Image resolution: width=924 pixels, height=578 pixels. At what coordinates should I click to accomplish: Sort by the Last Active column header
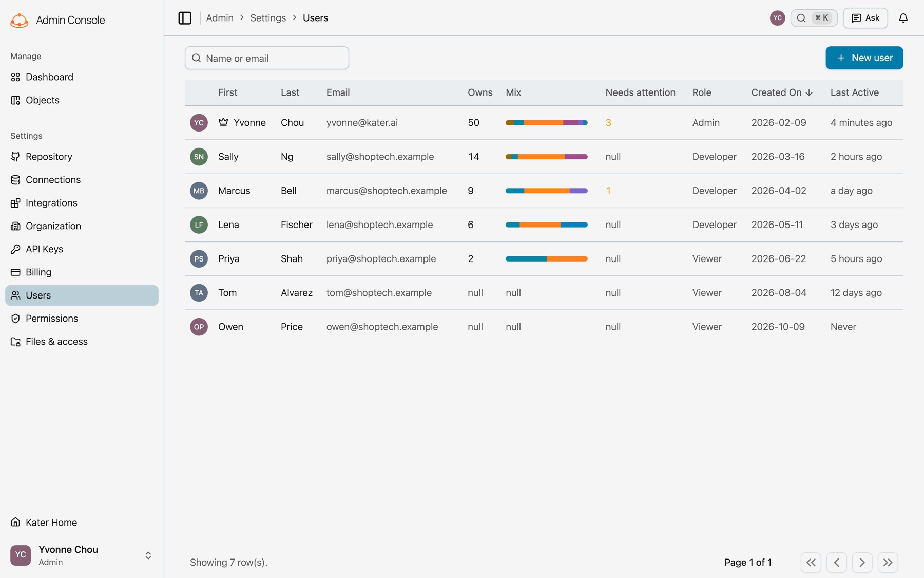click(855, 92)
